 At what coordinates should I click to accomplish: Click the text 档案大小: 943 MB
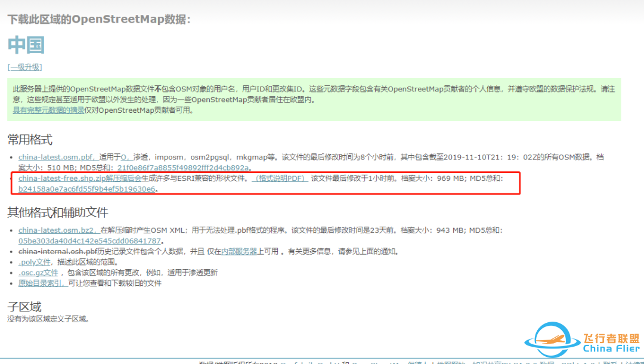coord(432,230)
